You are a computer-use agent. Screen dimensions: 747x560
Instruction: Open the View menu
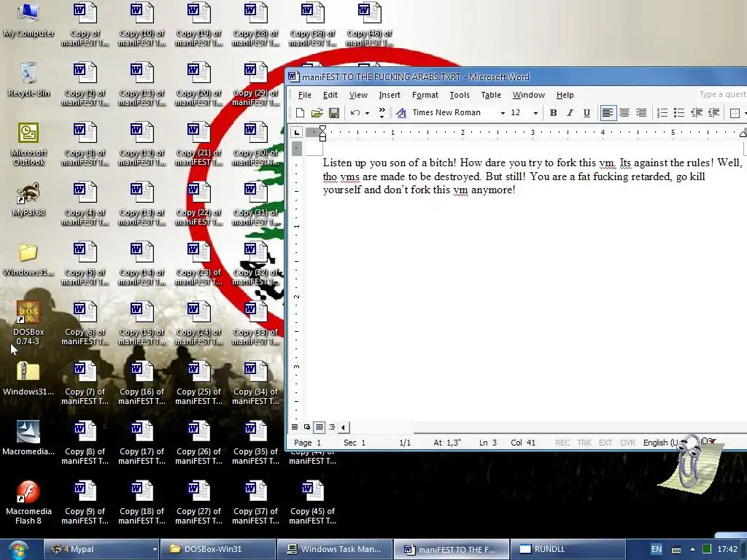pos(358,95)
